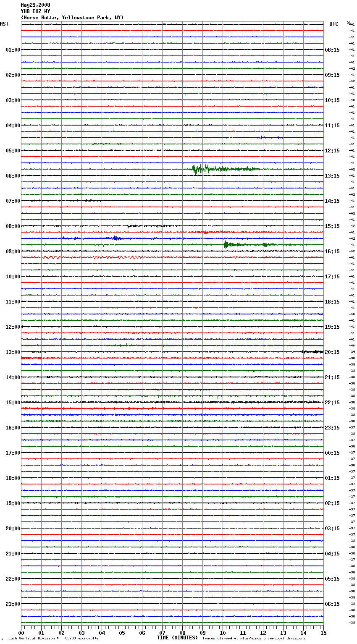Select the 15:00 MST row label

click(x=13, y=403)
